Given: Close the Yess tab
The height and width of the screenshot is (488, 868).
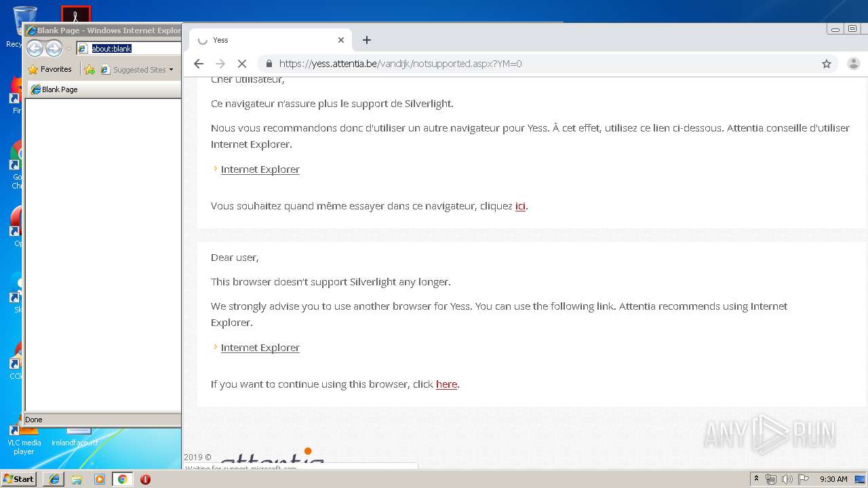Looking at the screenshot, I should tap(341, 40).
